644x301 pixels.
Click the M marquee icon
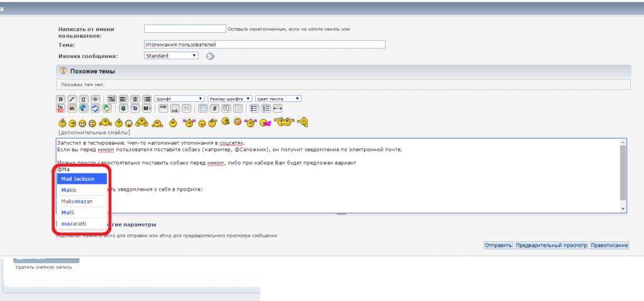[x=147, y=108]
